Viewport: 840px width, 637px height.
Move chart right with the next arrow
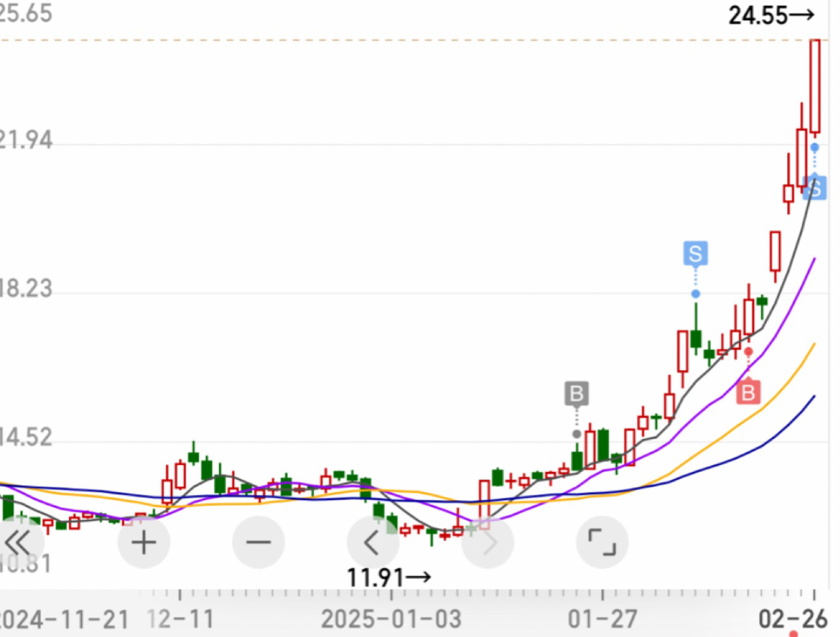coord(488,543)
